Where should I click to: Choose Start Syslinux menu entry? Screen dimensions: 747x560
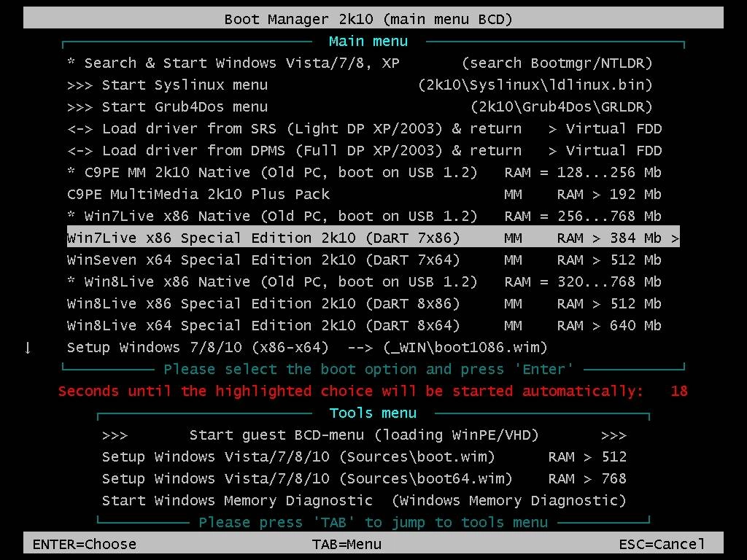click(x=360, y=85)
